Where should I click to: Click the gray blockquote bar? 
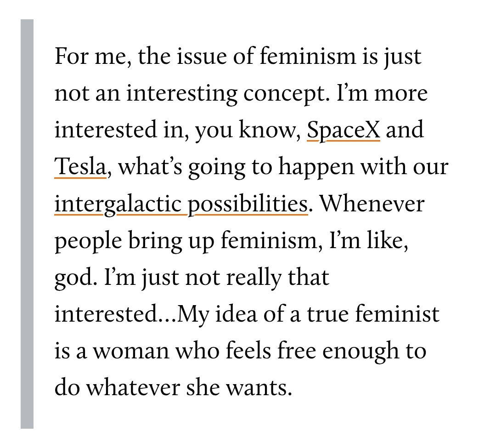27,224
